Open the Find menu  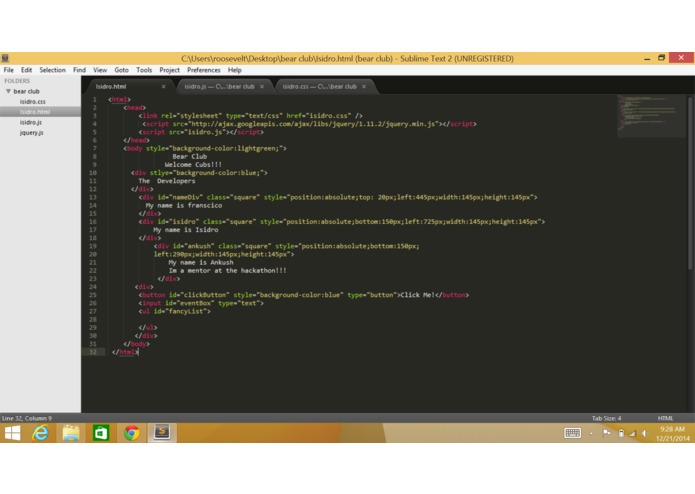pos(79,70)
